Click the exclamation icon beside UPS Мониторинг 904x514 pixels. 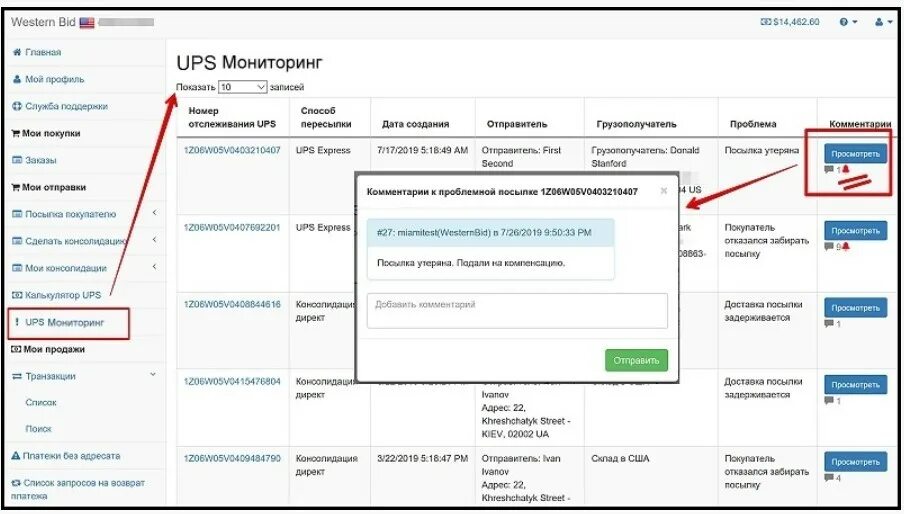[x=17, y=322]
